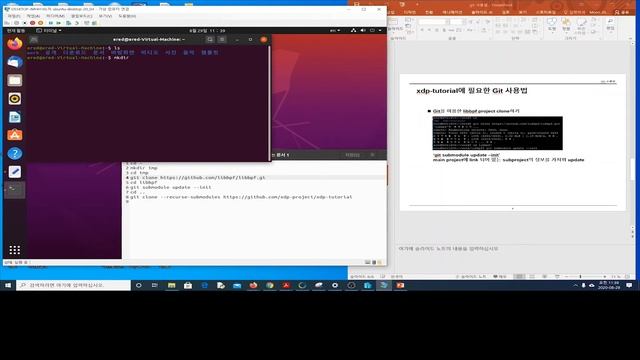Open Microsoft Store from the Windows taskbar
Screen dimensions: 640x360
(x=188, y=285)
